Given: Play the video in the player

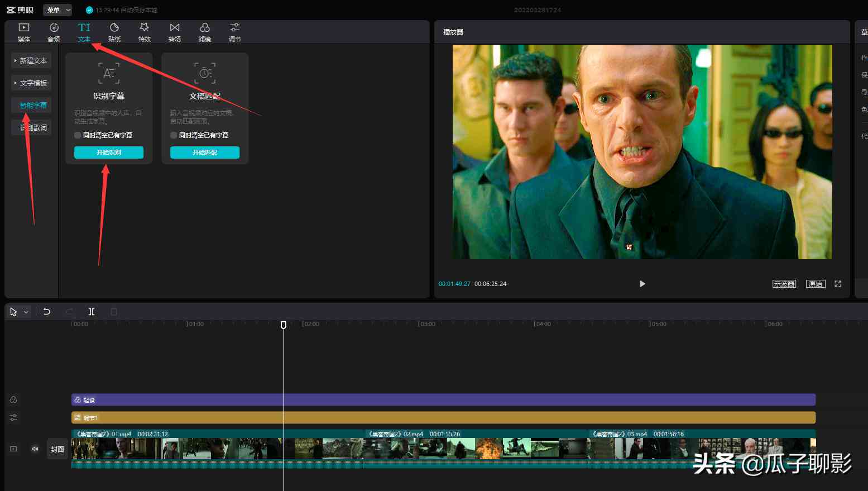Looking at the screenshot, I should pyautogui.click(x=642, y=284).
